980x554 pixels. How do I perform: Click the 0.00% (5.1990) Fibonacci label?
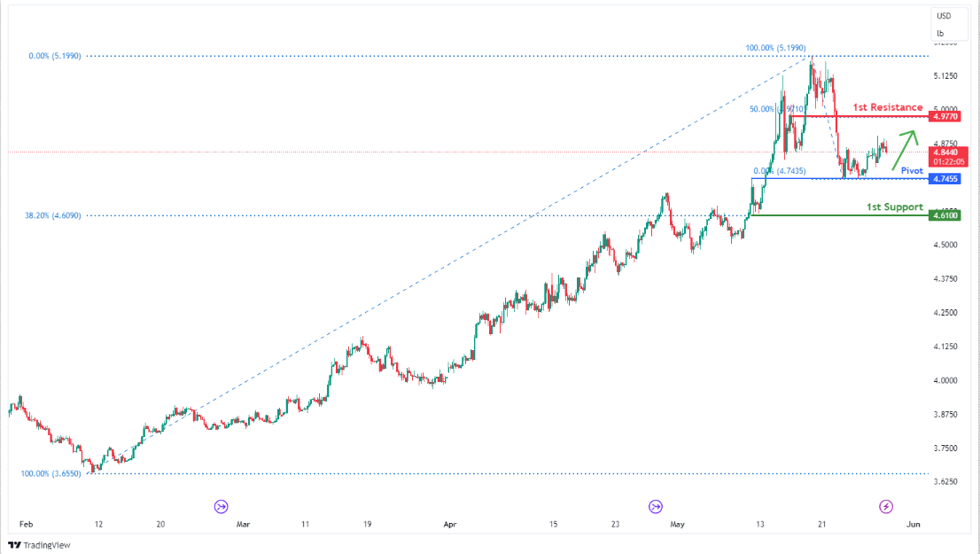[x=54, y=56]
